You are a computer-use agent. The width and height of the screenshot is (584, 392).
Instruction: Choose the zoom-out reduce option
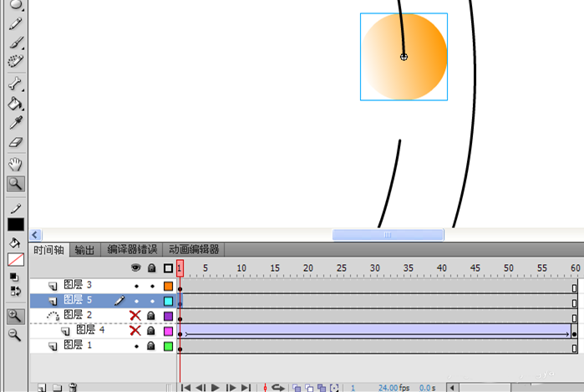[15, 334]
